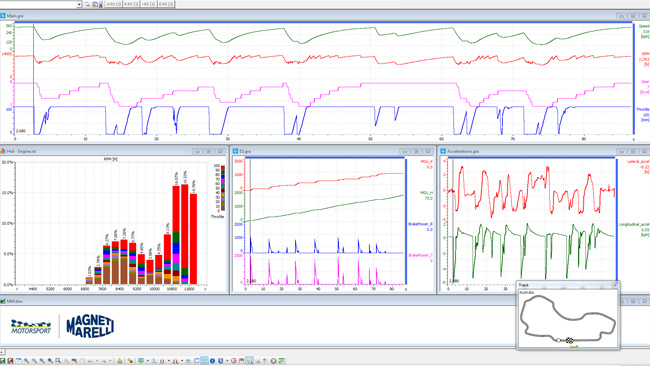Click the MGU_K channel label in ES graph
650x366 pixels.
(x=427, y=162)
